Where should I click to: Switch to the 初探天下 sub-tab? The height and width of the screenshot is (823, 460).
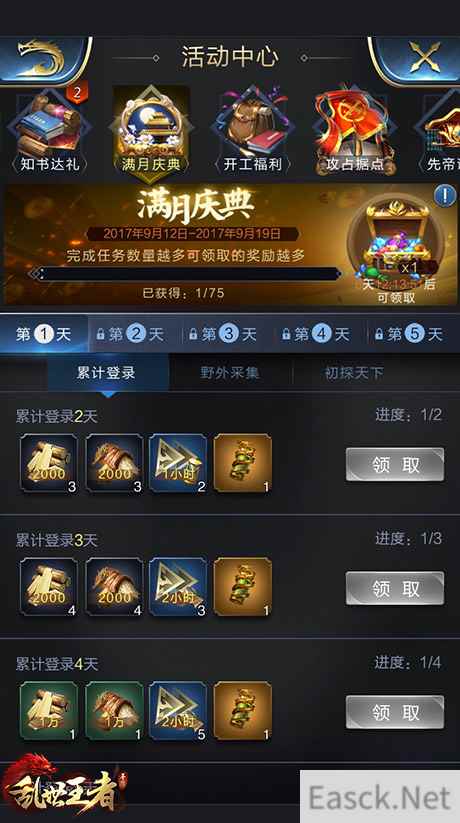(354, 373)
